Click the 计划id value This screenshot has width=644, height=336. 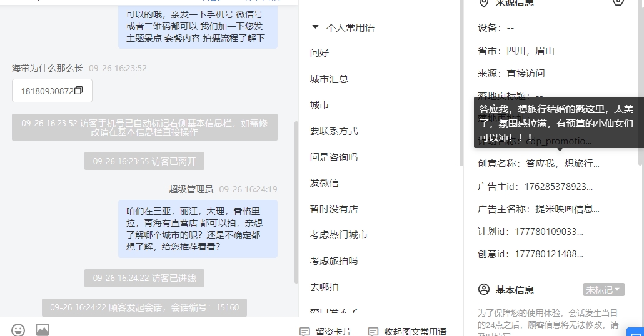click(549, 232)
